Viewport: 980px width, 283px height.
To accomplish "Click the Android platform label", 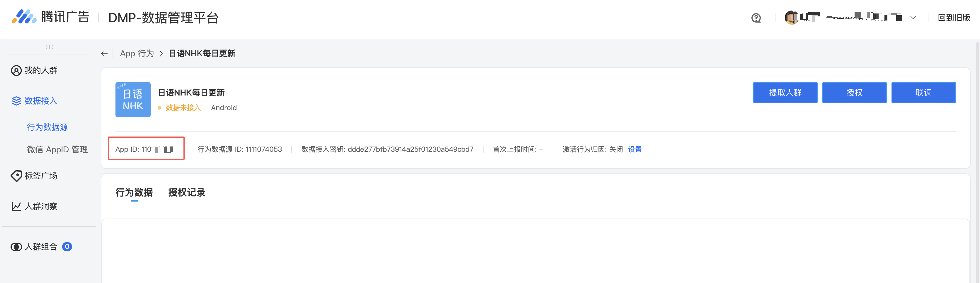I will [x=224, y=108].
